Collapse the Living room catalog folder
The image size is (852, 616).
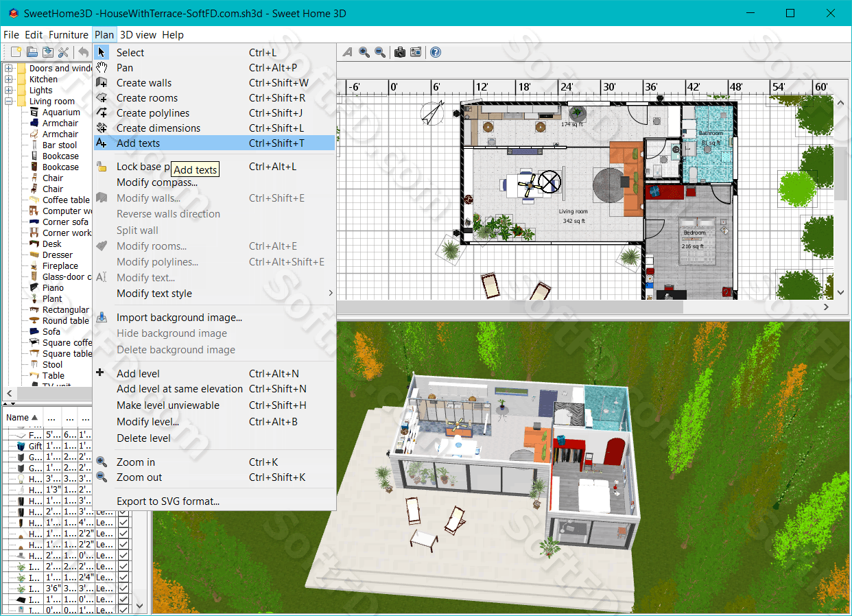[x=9, y=101]
